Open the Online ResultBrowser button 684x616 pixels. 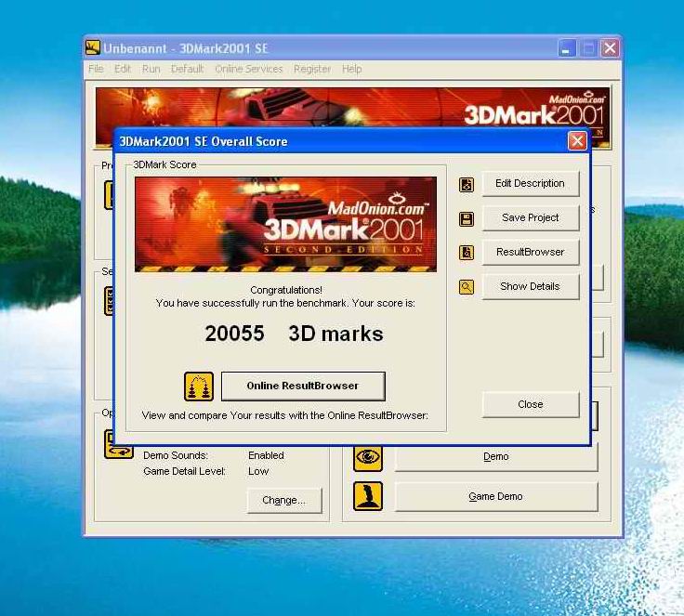click(x=303, y=387)
